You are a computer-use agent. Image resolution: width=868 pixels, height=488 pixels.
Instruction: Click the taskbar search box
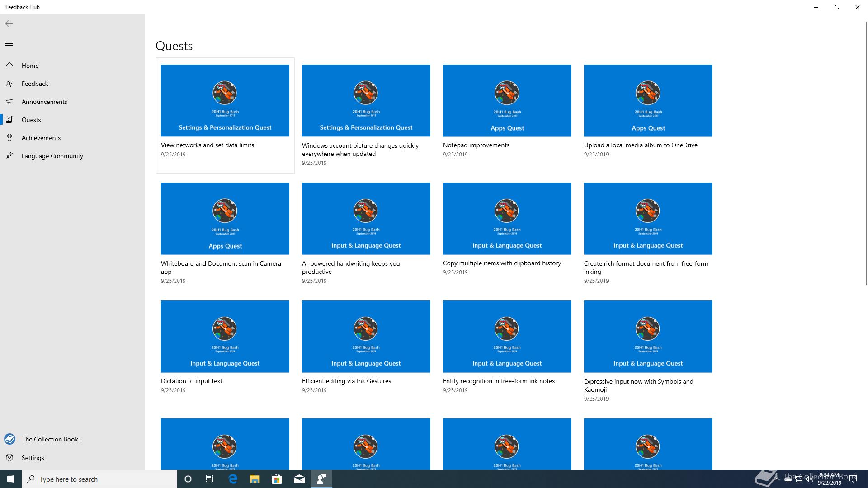point(99,479)
